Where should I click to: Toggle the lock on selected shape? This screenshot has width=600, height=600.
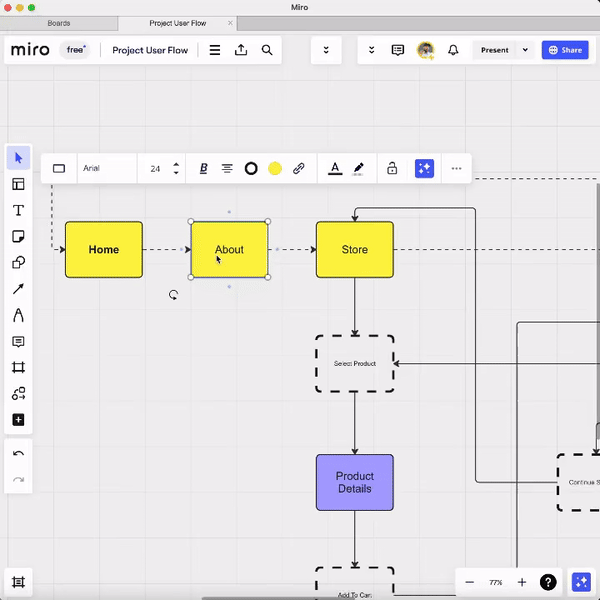click(392, 169)
